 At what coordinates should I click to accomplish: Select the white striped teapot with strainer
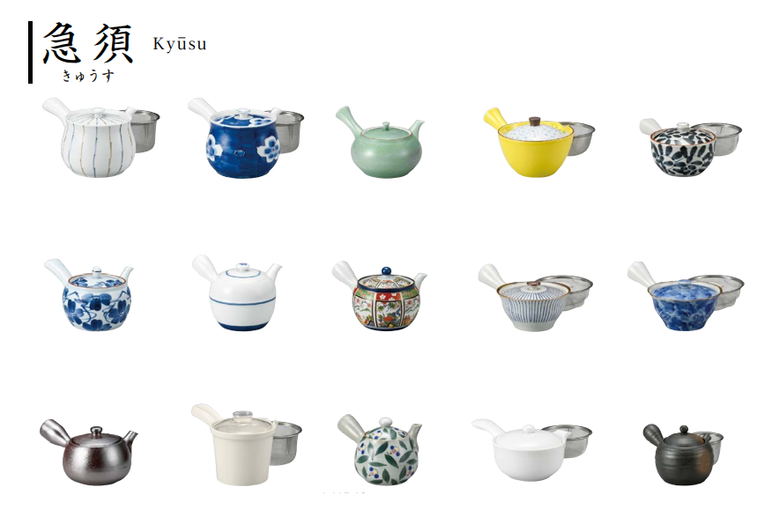(x=100, y=137)
